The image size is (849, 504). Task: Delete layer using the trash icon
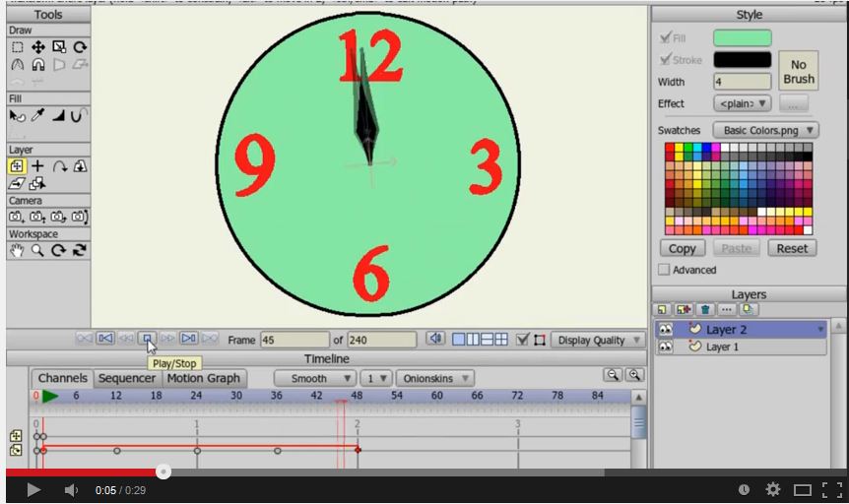click(x=705, y=310)
